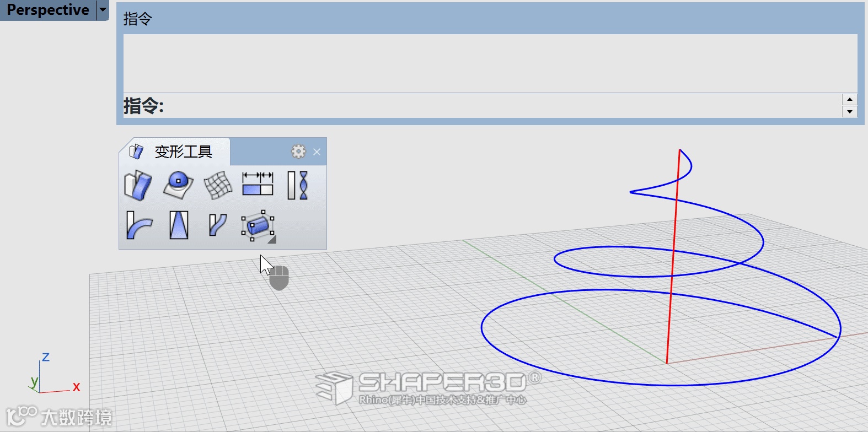Select the Splop sphere-on-surface tool
The image size is (868, 432).
click(178, 185)
